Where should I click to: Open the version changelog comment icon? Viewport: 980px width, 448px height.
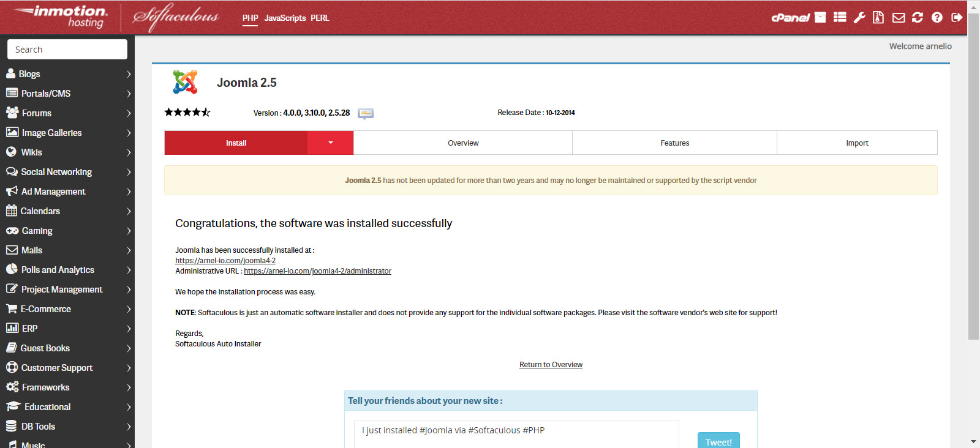click(x=366, y=113)
